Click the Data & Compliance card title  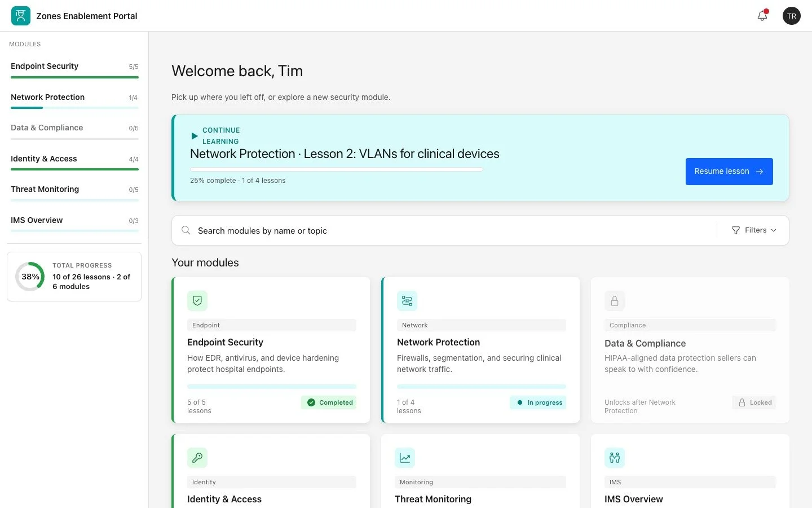[645, 343]
